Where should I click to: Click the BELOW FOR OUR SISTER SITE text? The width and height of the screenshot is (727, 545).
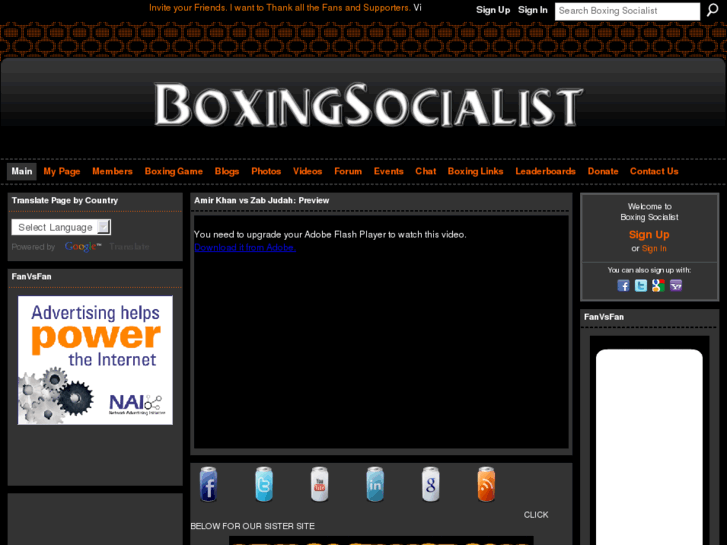[x=253, y=526]
